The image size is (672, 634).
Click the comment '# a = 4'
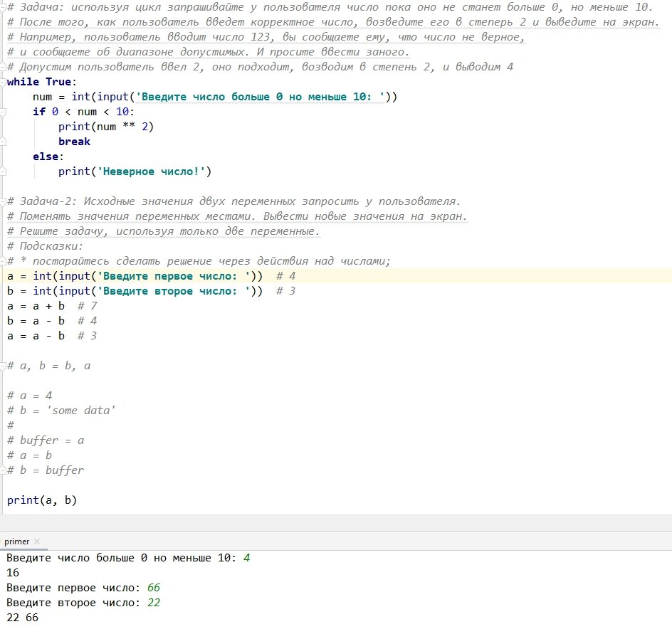pos(30,396)
